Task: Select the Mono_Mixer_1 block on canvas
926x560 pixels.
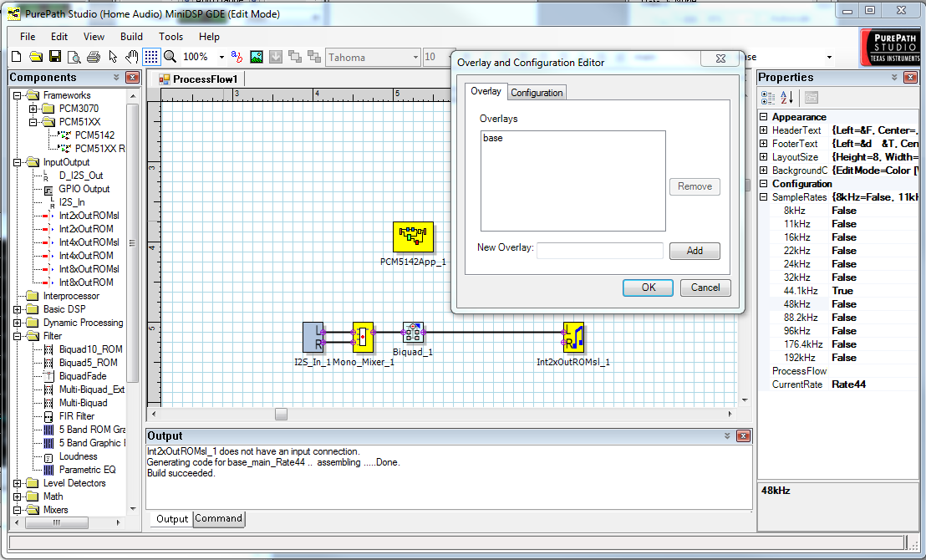Action: pos(363,338)
